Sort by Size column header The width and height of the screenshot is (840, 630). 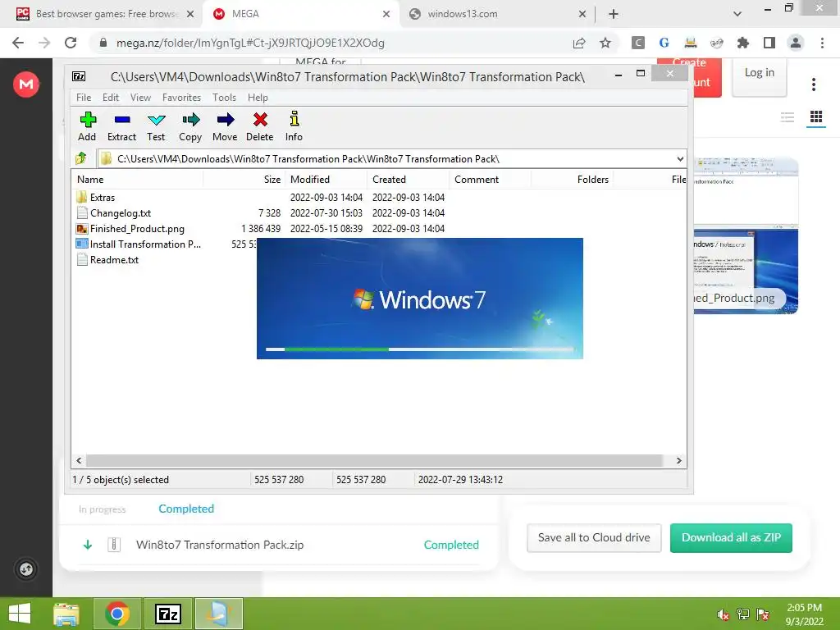[244, 180]
